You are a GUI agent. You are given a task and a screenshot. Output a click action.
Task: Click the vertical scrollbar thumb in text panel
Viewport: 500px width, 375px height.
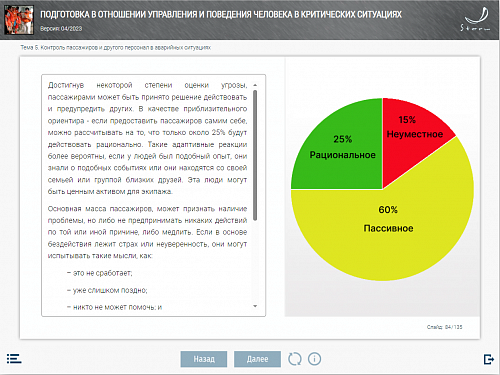(x=255, y=156)
